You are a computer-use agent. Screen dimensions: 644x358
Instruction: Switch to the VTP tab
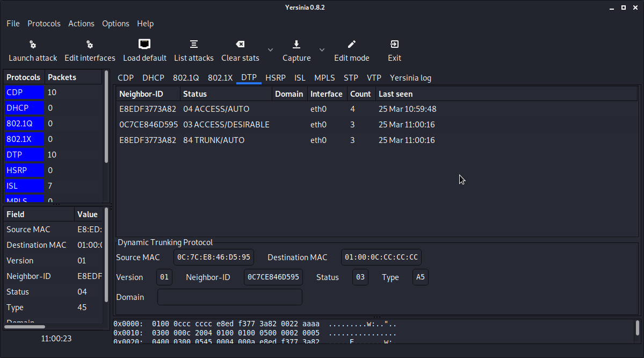tap(374, 78)
